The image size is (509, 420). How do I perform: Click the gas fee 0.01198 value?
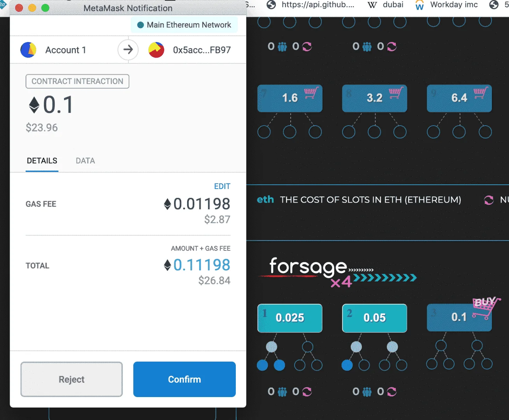[197, 204]
